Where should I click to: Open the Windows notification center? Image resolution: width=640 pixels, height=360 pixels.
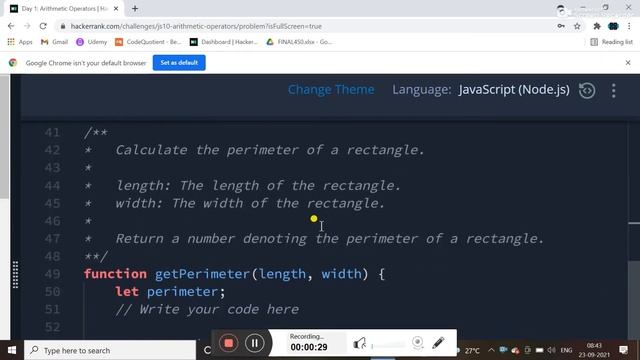click(x=623, y=350)
